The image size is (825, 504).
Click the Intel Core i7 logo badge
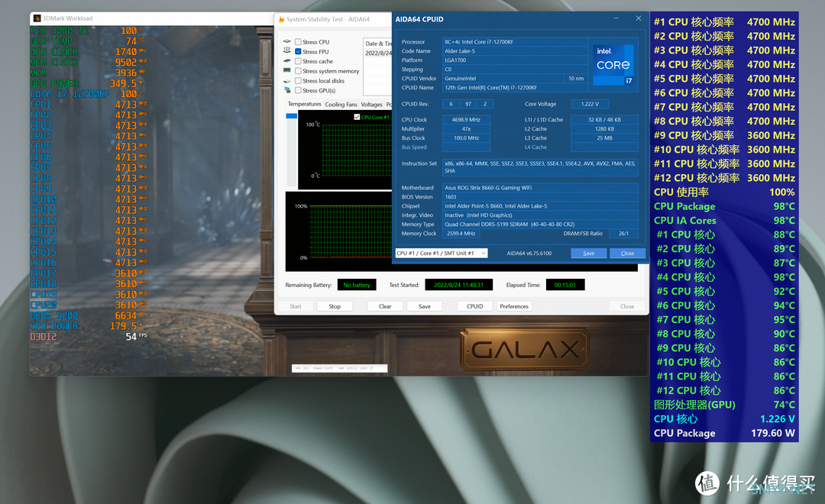tap(613, 64)
